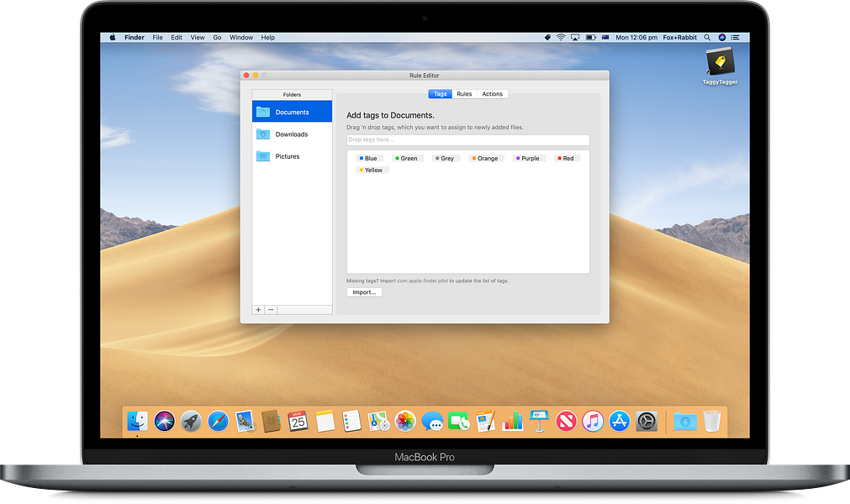This screenshot has width=850, height=504.
Task: Open the Finder menu
Action: point(135,37)
